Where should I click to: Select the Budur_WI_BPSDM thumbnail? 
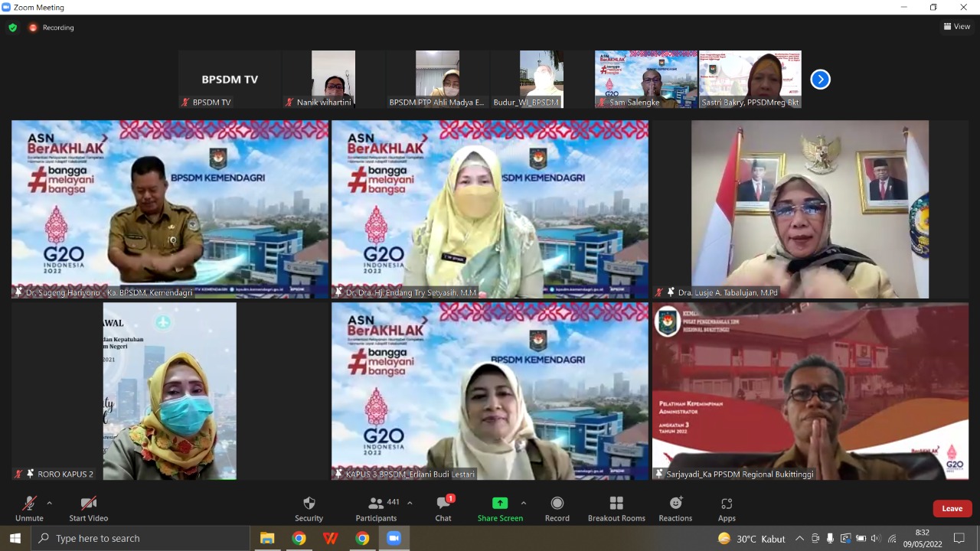pyautogui.click(x=541, y=80)
